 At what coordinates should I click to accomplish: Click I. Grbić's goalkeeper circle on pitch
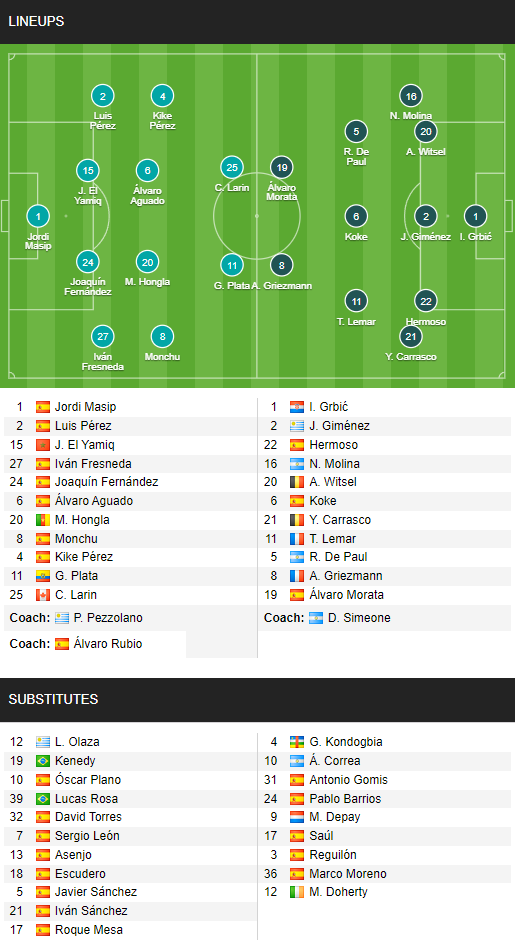click(x=476, y=216)
